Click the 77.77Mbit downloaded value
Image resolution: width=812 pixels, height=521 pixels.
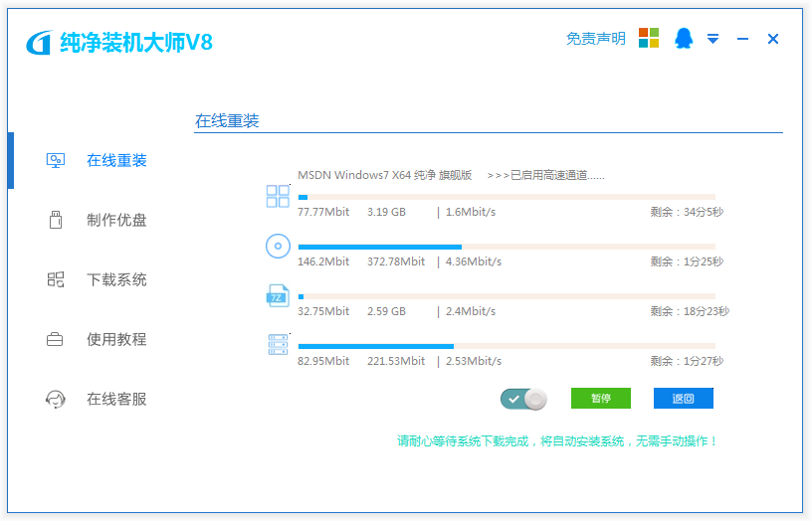[x=323, y=212]
